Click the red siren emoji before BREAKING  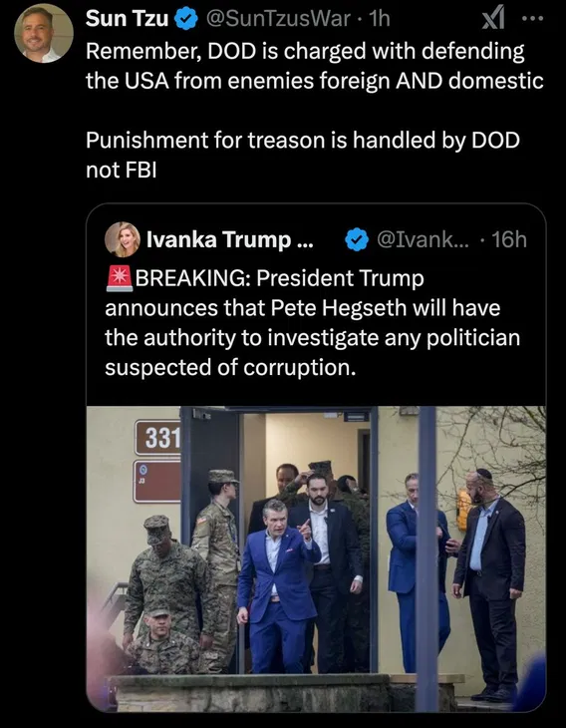tap(120, 279)
